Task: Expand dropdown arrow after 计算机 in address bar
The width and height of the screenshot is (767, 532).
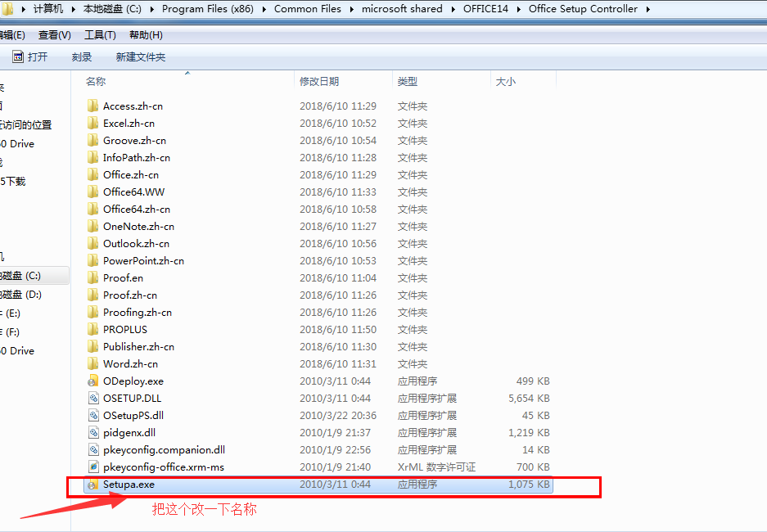Action: pos(73,9)
